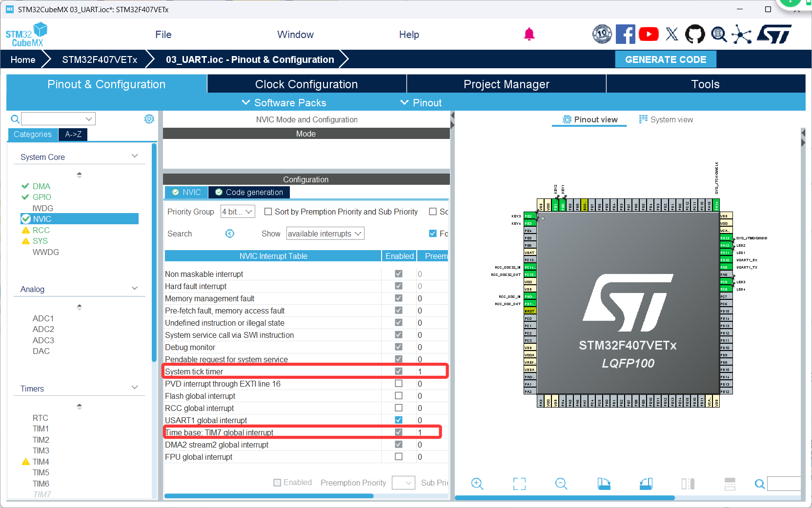Click the flip horizontal view icon
The width and height of the screenshot is (812, 508).
(688, 484)
